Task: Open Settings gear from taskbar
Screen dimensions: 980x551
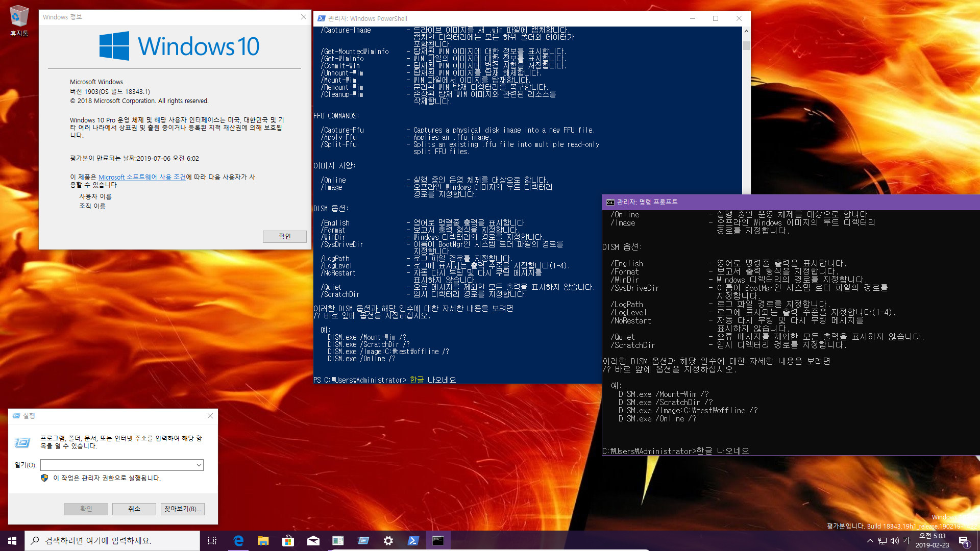Action: [388, 541]
